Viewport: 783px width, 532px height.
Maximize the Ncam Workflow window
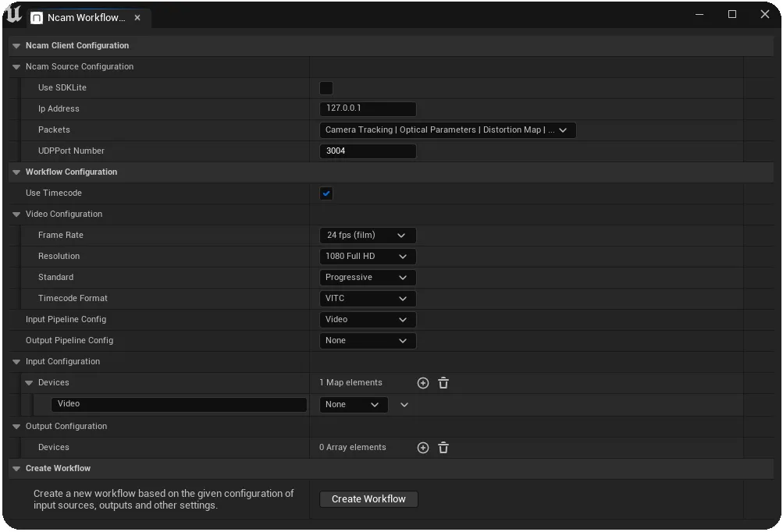[x=732, y=15]
